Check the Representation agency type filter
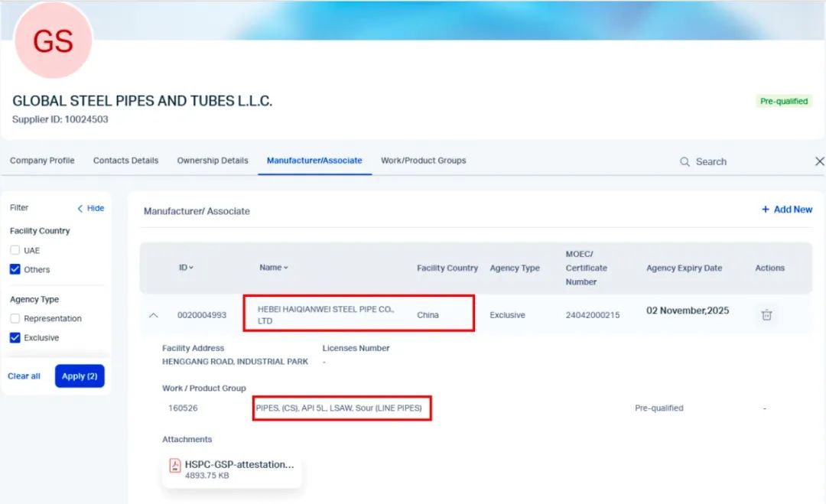Viewport: 826px width, 504px height. [x=15, y=318]
